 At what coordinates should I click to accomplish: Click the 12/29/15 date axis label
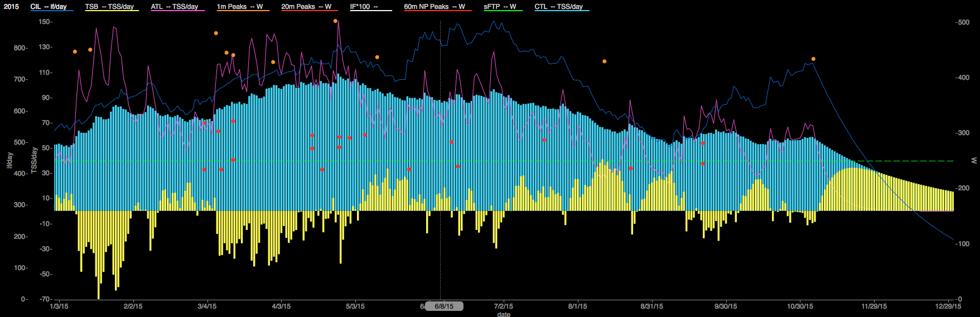pyautogui.click(x=948, y=306)
